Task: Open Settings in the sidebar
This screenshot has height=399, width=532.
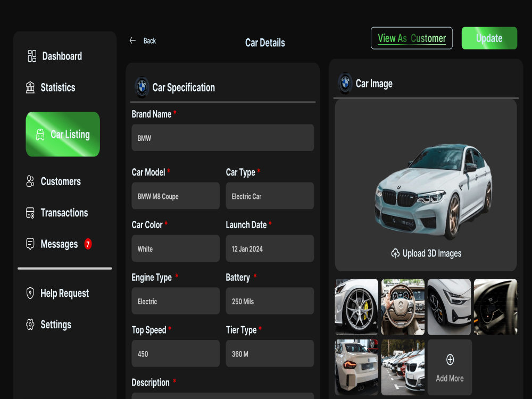Action: click(49, 325)
